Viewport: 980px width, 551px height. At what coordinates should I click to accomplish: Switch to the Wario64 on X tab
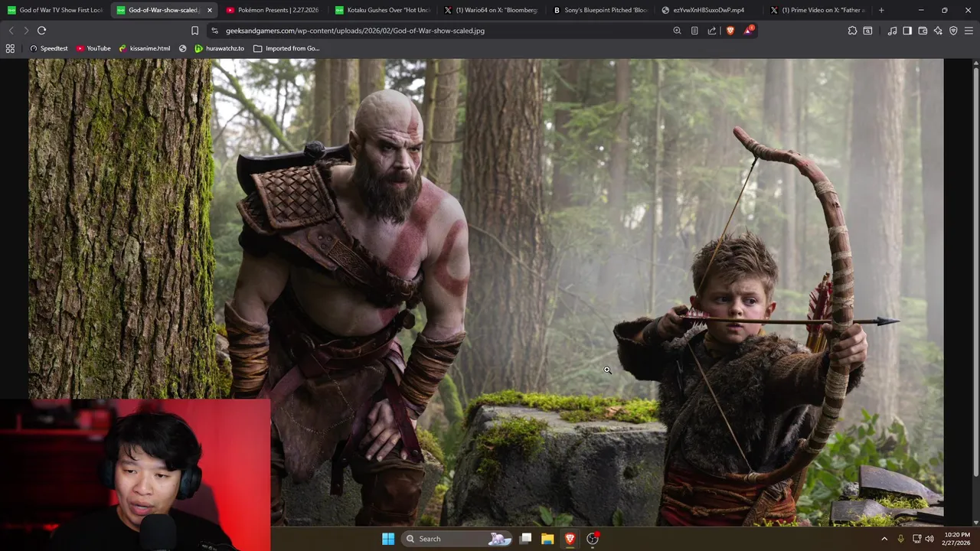coord(491,10)
